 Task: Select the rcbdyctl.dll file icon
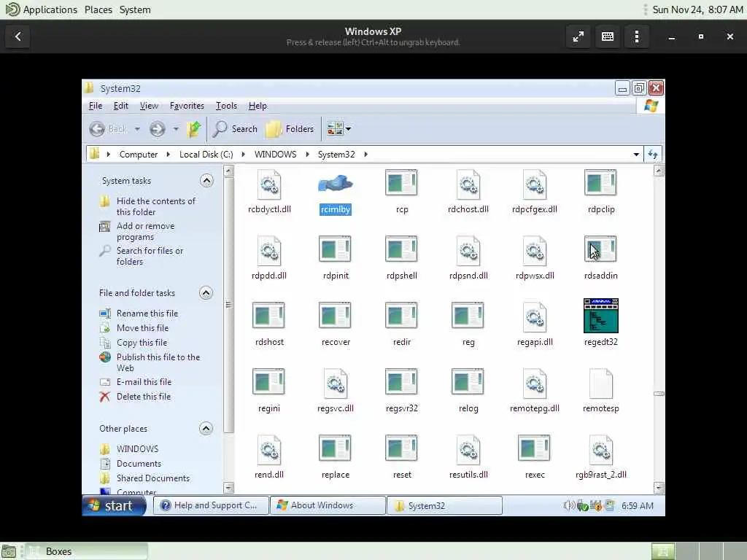[269, 184]
